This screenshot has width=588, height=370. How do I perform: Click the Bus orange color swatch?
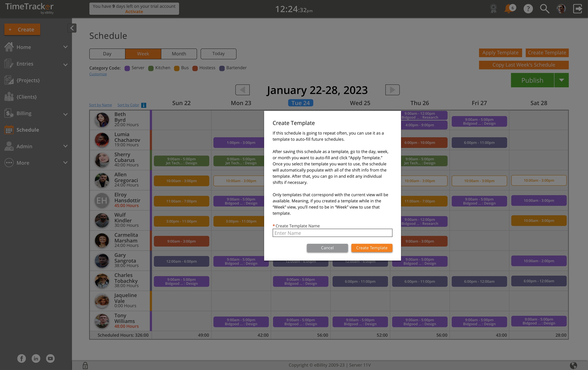[x=177, y=68]
